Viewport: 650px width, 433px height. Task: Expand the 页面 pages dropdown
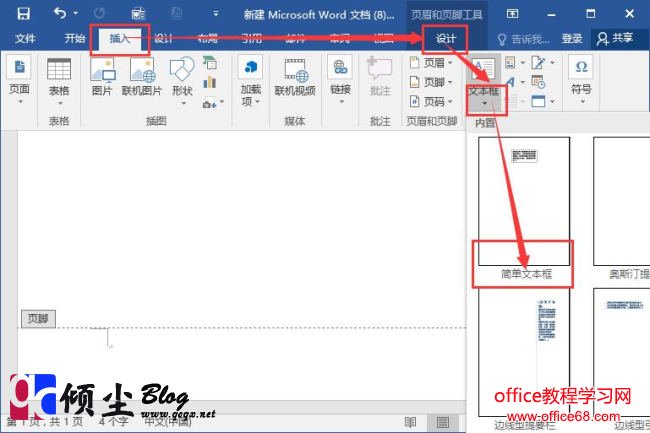point(20,102)
